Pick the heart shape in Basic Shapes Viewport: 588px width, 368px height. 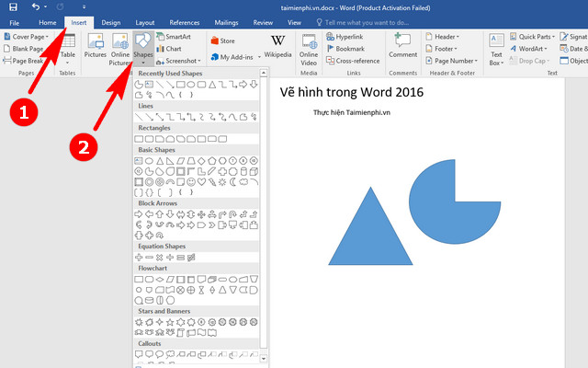201,182
